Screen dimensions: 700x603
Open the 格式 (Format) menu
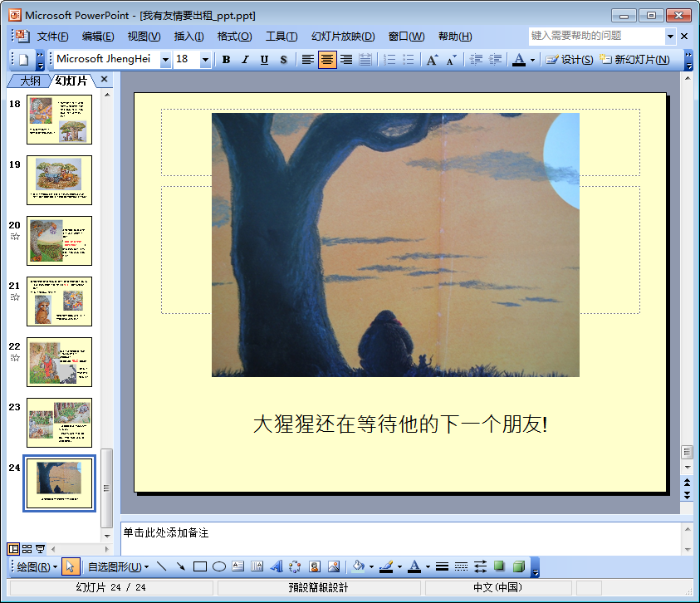tap(234, 37)
